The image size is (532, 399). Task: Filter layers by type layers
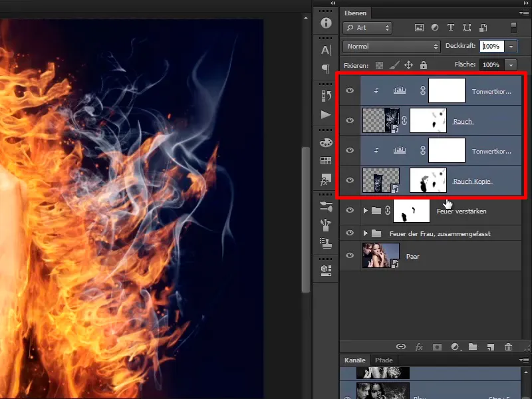coord(451,27)
